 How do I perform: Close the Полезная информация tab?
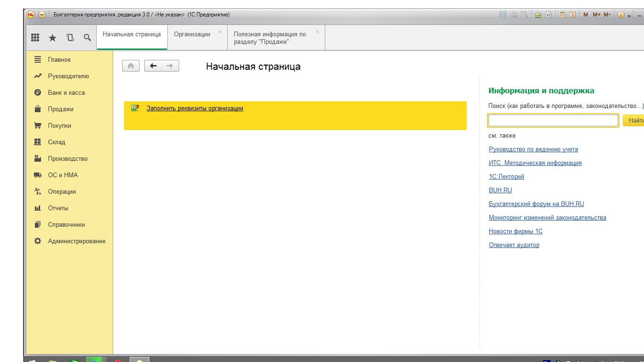317,32
